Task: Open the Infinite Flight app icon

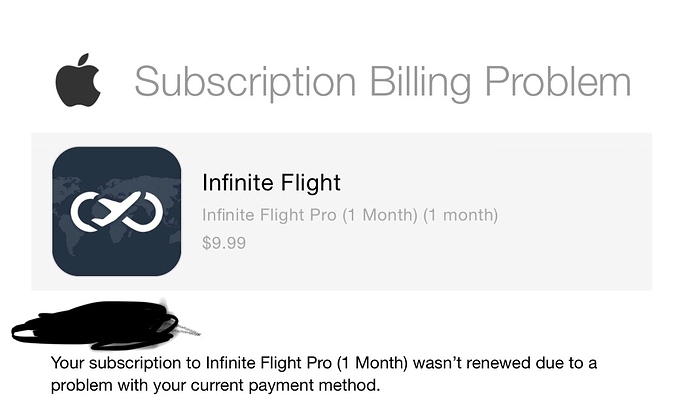Action: pyautogui.click(x=116, y=211)
